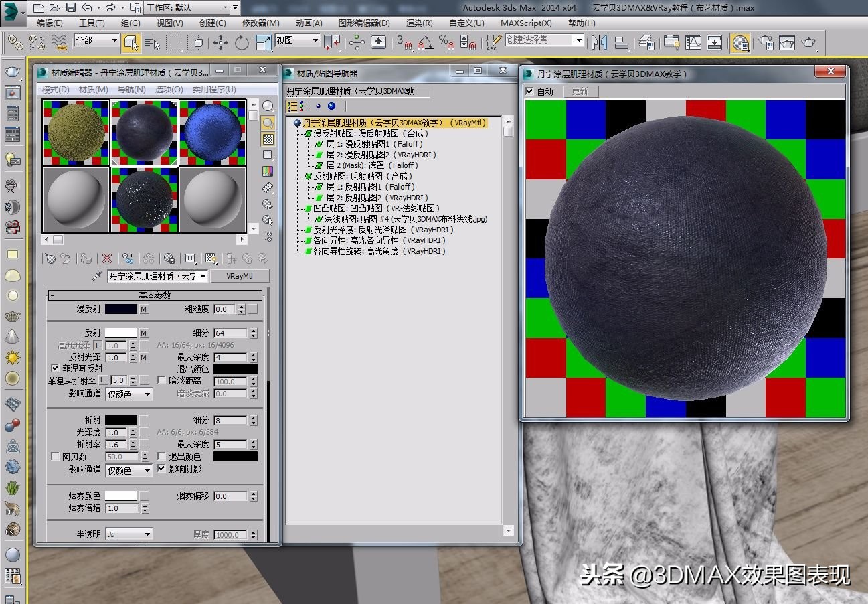Click the Put to Library icon
The height and width of the screenshot is (604, 868).
tap(169, 258)
